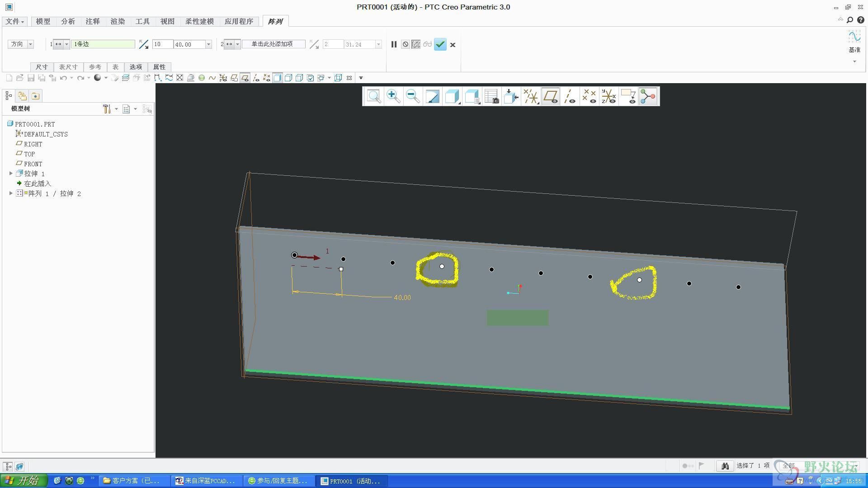Viewport: 868px width, 488px height.
Task: Click the Undo icon in quick toolbar
Action: [63, 78]
